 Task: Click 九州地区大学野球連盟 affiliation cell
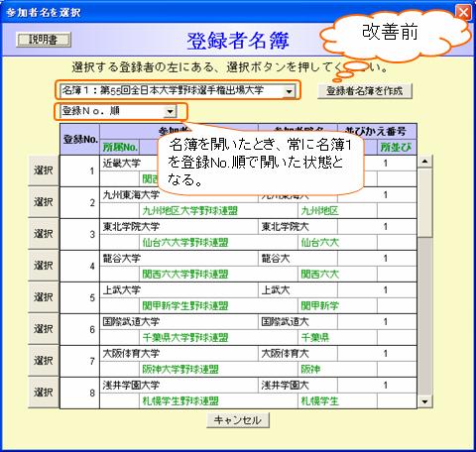click(x=218, y=210)
